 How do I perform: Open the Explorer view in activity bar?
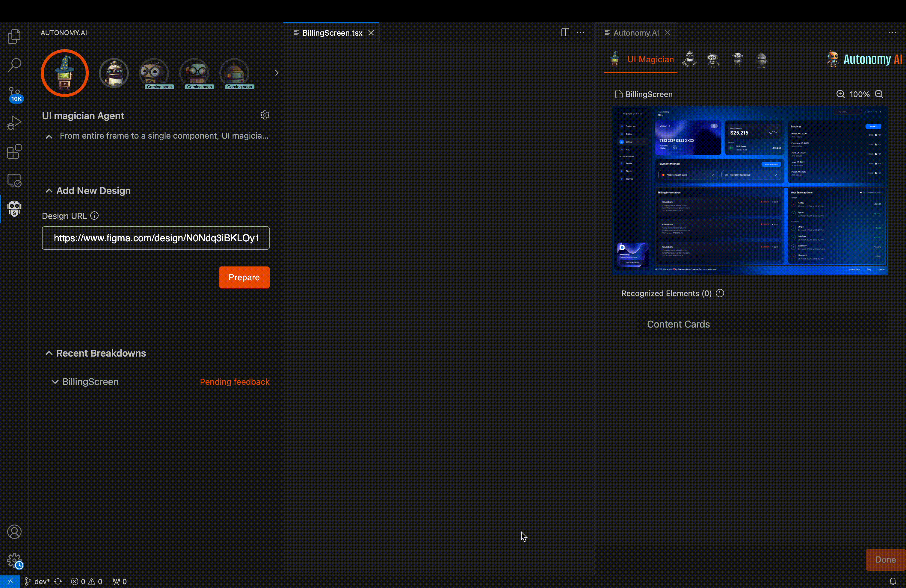pos(14,37)
